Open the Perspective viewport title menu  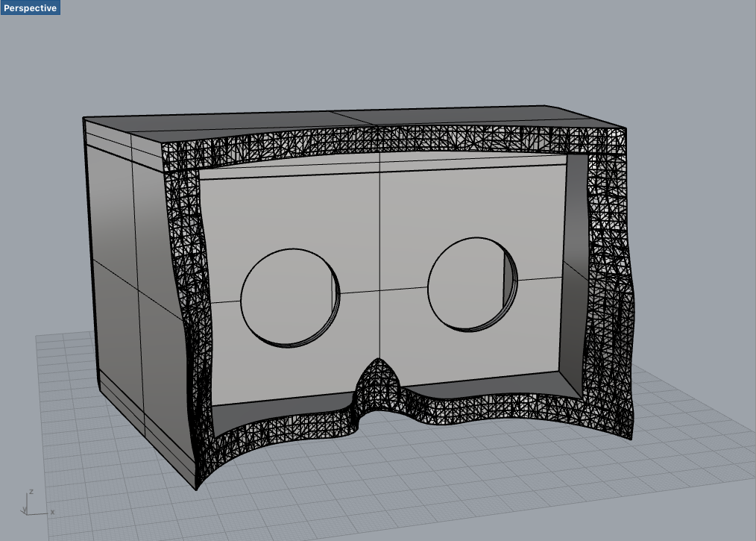pos(31,7)
